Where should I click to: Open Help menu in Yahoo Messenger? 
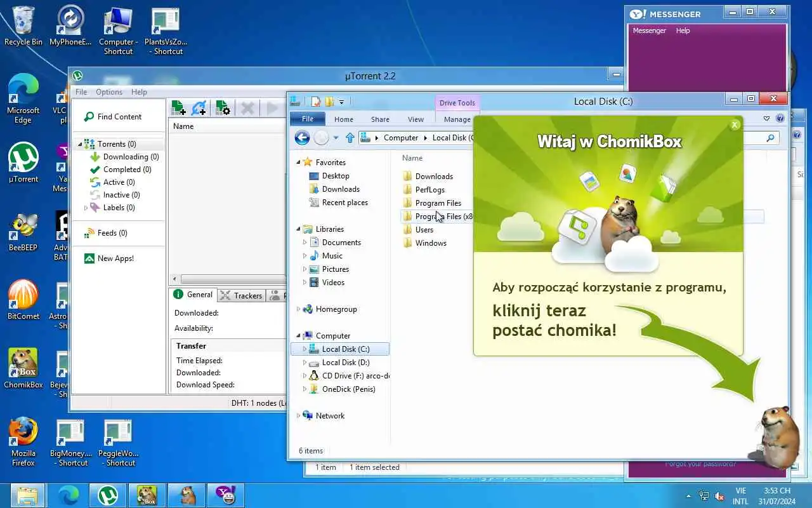[683, 30]
